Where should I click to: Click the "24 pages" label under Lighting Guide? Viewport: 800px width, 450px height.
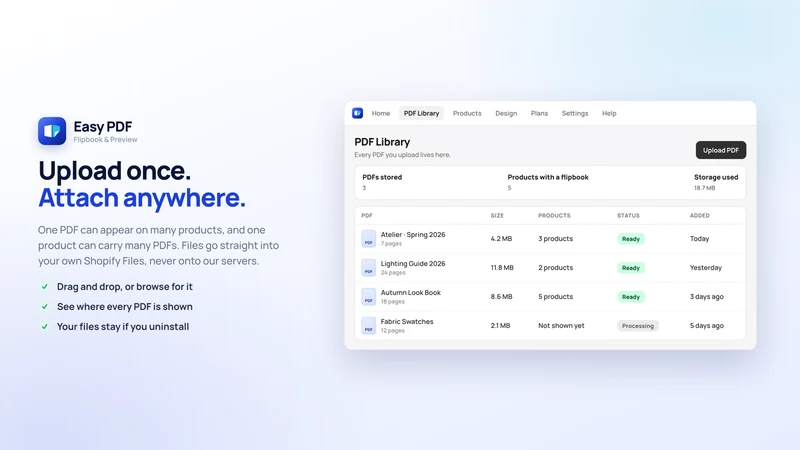393,273
